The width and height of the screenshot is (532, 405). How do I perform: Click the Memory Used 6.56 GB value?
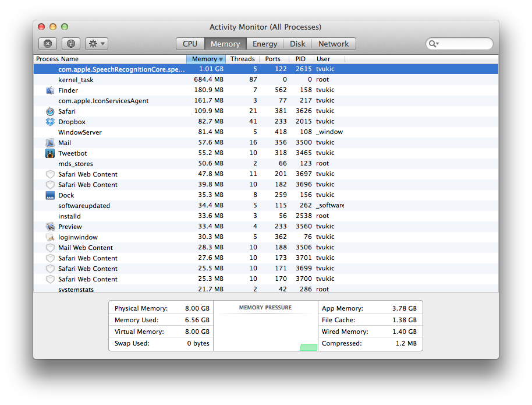(x=197, y=320)
